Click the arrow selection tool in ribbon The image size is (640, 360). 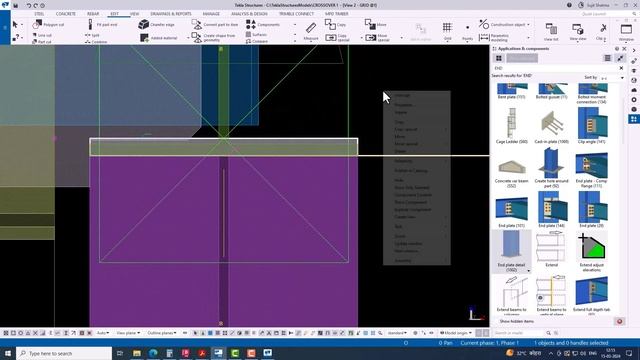click(x=15, y=24)
